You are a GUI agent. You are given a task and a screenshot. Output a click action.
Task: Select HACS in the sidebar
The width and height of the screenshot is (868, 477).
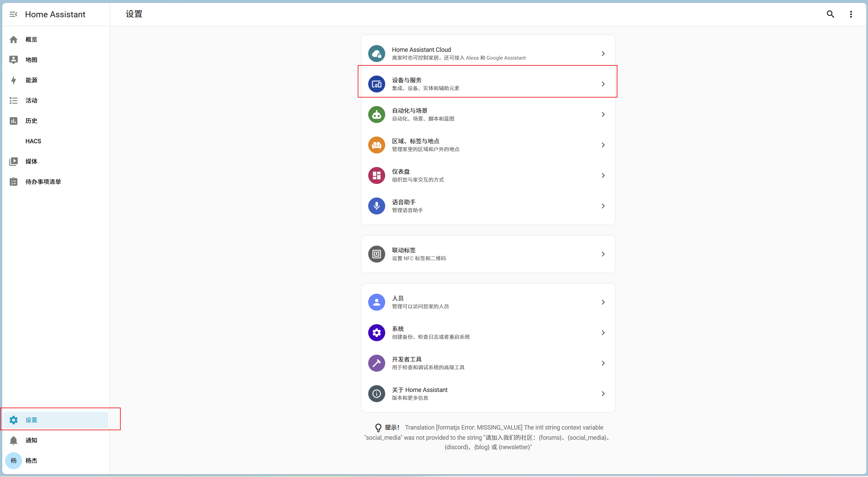point(33,141)
